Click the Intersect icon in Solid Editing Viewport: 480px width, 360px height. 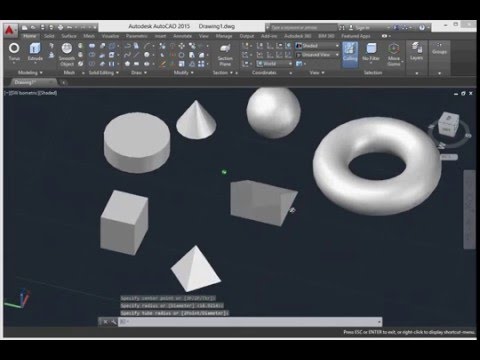point(92,64)
